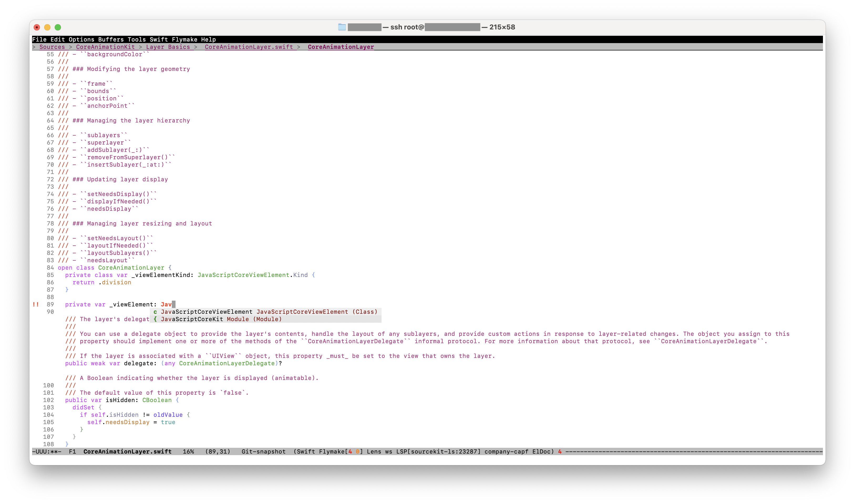855x504 pixels.
Task: Click the ``anchorPoint`` doc reference
Action: [107, 106]
